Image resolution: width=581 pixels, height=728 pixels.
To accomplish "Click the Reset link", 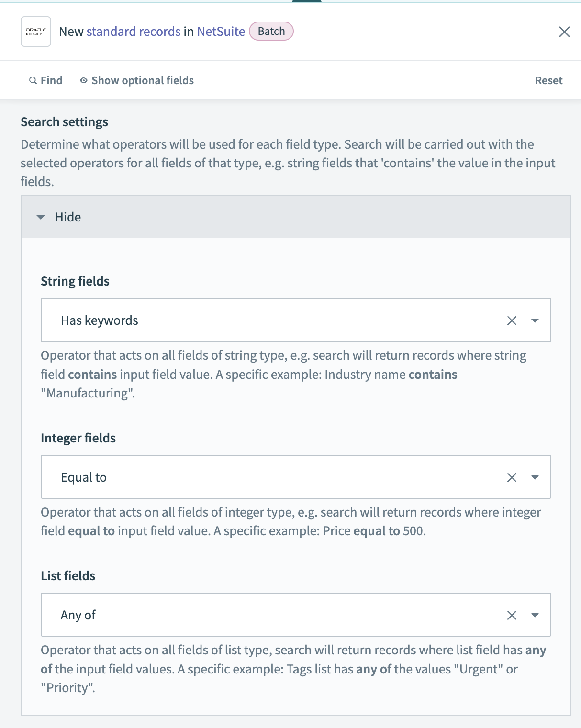I will (548, 80).
